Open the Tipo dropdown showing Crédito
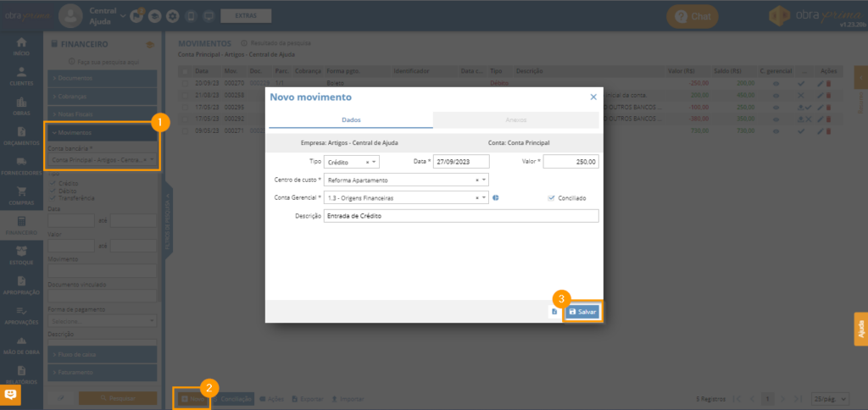 (x=352, y=162)
